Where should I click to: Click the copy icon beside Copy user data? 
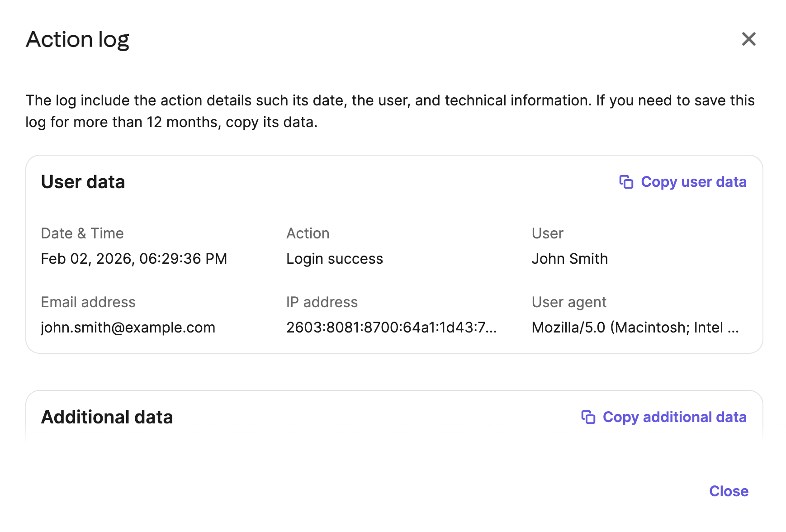point(626,182)
